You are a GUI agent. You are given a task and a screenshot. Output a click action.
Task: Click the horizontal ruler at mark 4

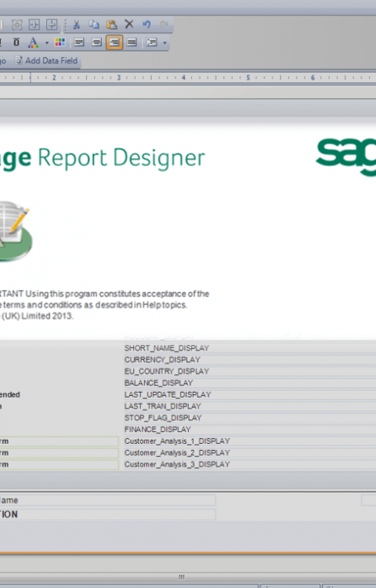tap(183, 78)
